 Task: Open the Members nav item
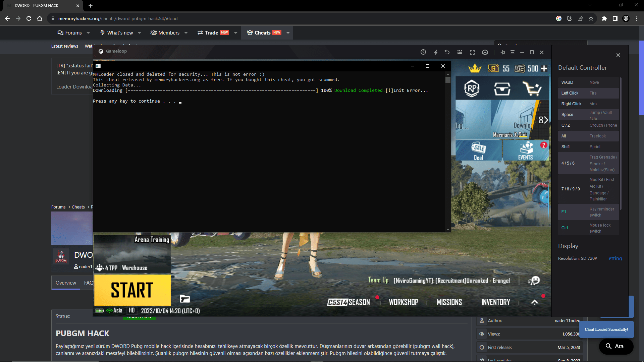coord(165,33)
